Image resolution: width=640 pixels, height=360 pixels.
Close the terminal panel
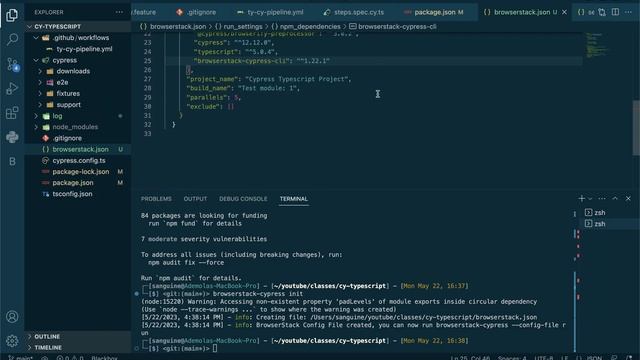coord(628,199)
